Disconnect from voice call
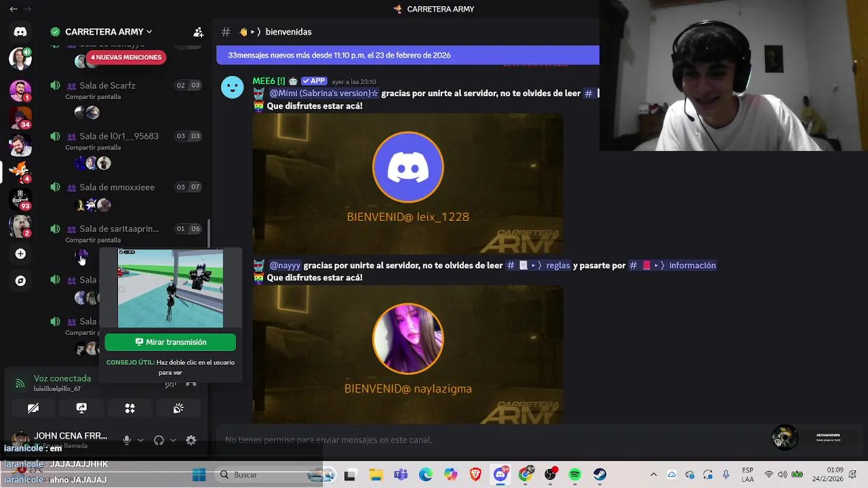The width and height of the screenshot is (868, 488). (x=191, y=384)
